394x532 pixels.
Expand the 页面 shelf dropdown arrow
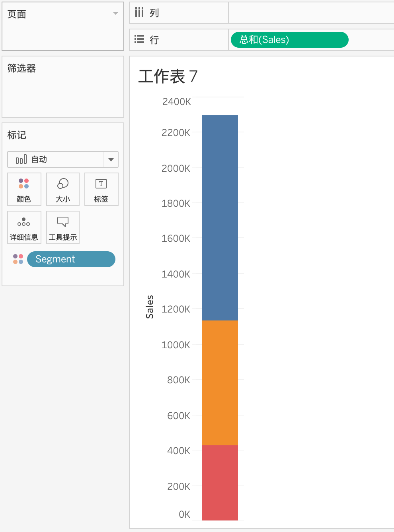click(x=115, y=13)
